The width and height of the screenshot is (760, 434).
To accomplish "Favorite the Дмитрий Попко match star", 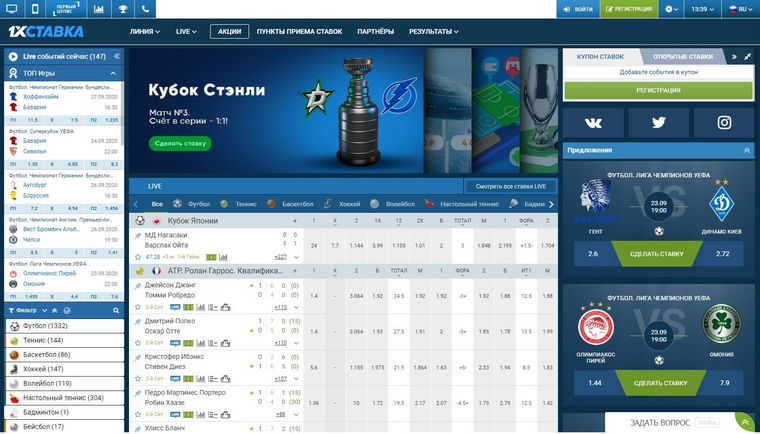I will [x=138, y=343].
